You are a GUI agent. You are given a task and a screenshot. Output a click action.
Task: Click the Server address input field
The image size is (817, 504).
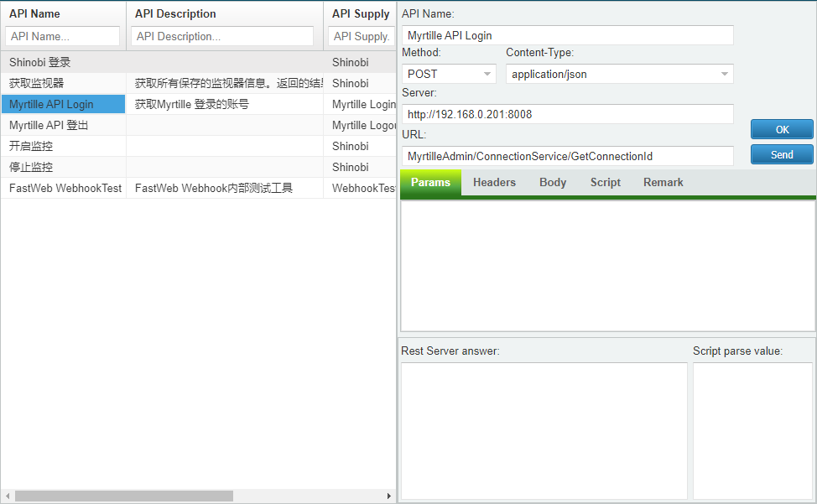567,114
